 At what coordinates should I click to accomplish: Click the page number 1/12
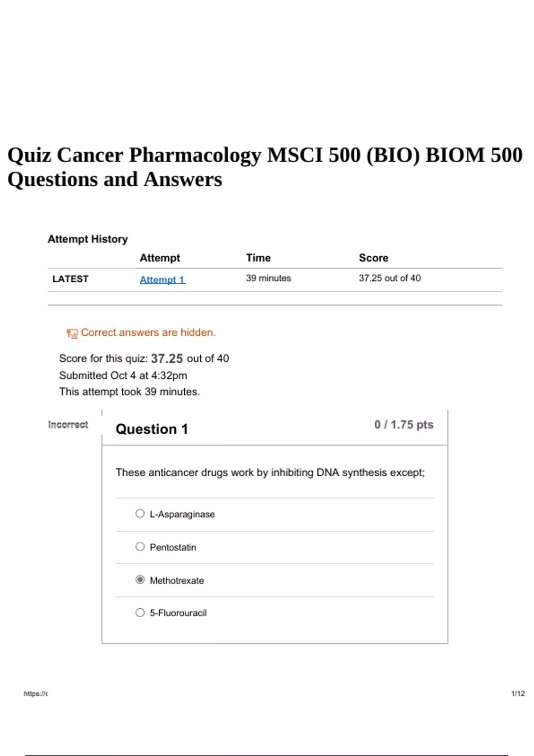pyautogui.click(x=518, y=693)
